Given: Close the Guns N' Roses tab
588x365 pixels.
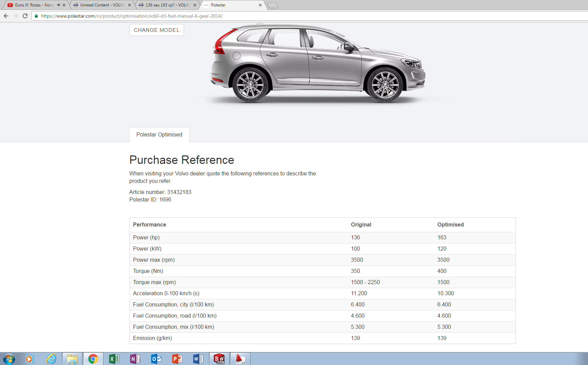Looking at the screenshot, I should (x=64, y=5).
